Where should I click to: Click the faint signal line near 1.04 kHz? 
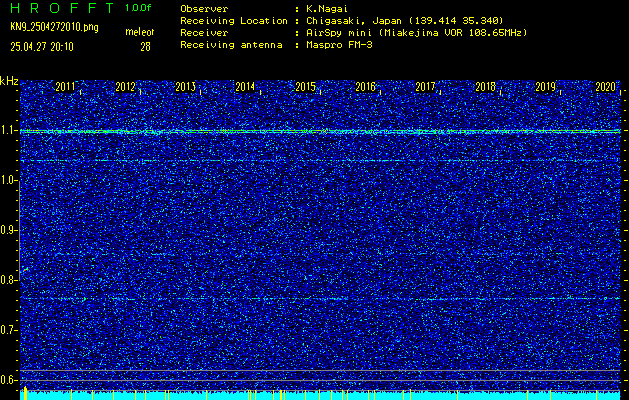pyautogui.click(x=320, y=160)
